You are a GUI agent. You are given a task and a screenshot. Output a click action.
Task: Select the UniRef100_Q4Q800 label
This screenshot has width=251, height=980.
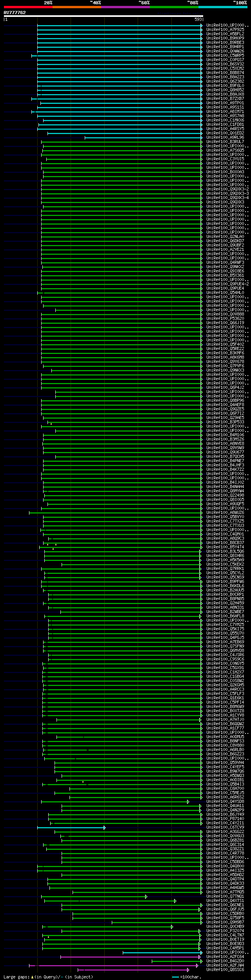(225, 866)
